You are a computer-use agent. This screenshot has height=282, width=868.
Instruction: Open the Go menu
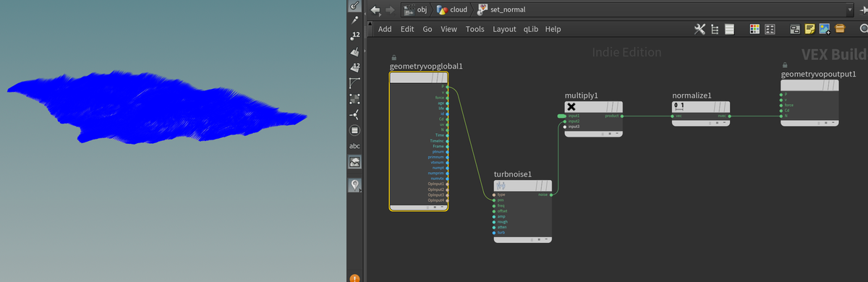[427, 29]
